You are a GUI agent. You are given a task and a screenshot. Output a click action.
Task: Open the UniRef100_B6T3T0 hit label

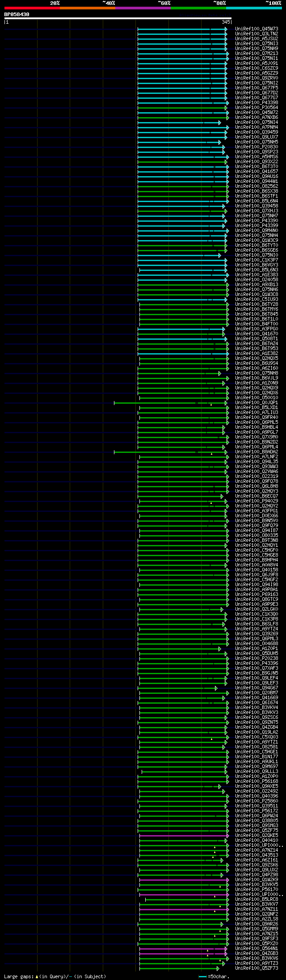click(257, 167)
